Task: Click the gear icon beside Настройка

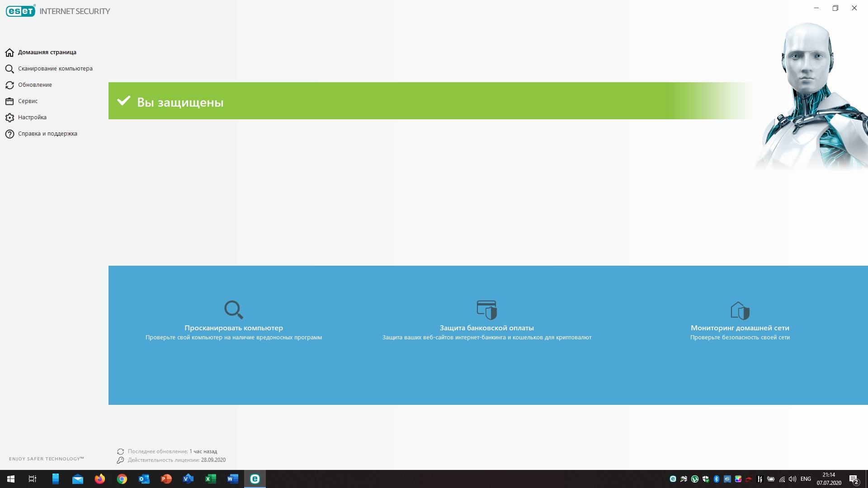Action: point(9,117)
